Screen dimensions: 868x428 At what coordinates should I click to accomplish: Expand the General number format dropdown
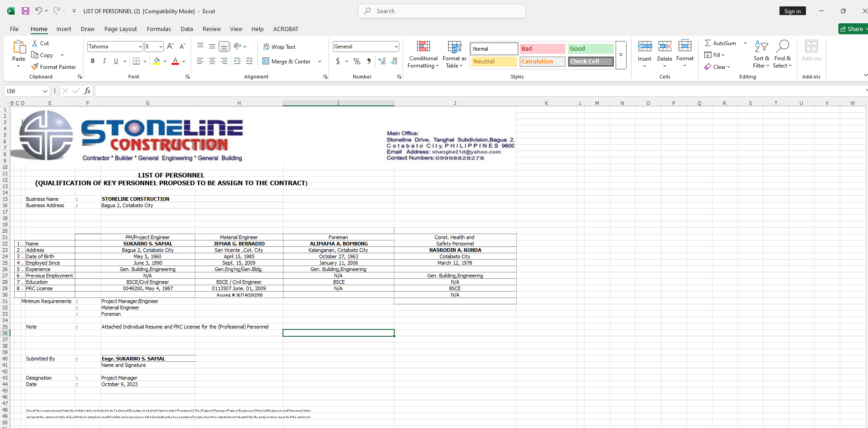pyautogui.click(x=396, y=47)
